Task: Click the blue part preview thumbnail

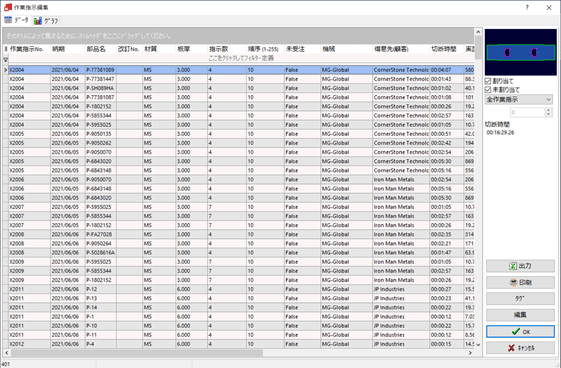Action: 521,53
